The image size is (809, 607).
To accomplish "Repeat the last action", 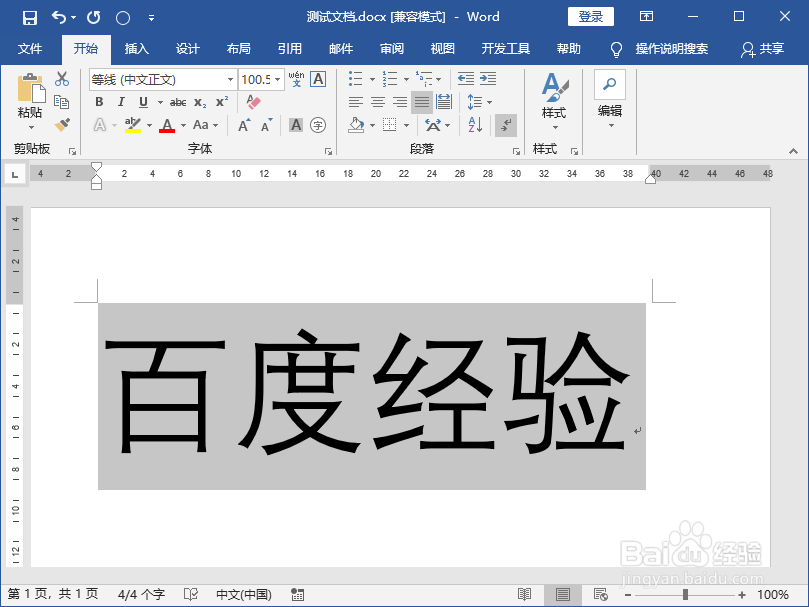I will coord(93,18).
